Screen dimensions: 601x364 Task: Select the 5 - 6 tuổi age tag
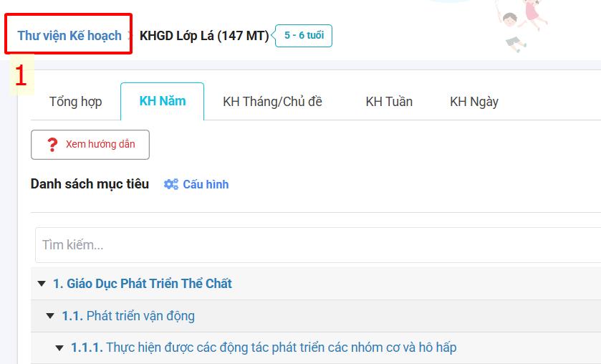pyautogui.click(x=304, y=35)
